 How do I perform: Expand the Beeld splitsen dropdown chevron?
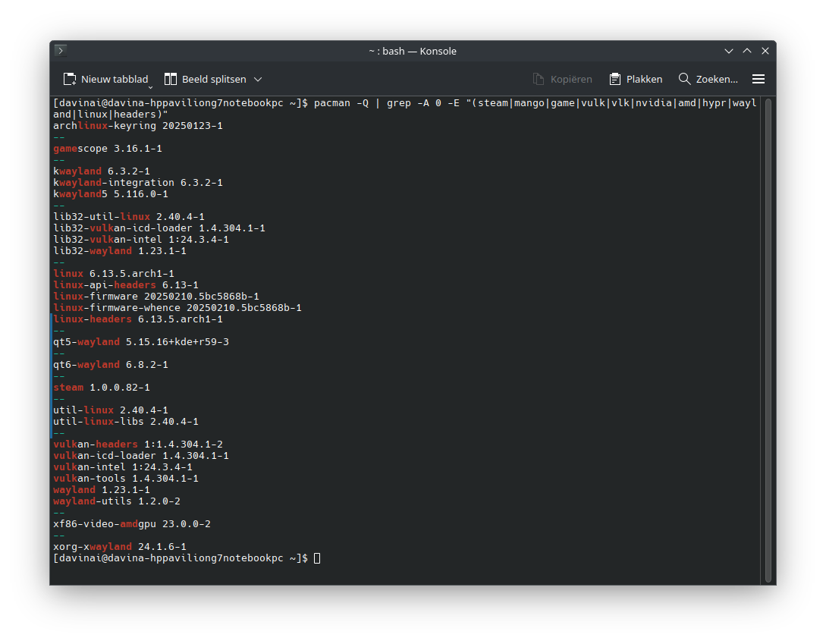pos(258,79)
